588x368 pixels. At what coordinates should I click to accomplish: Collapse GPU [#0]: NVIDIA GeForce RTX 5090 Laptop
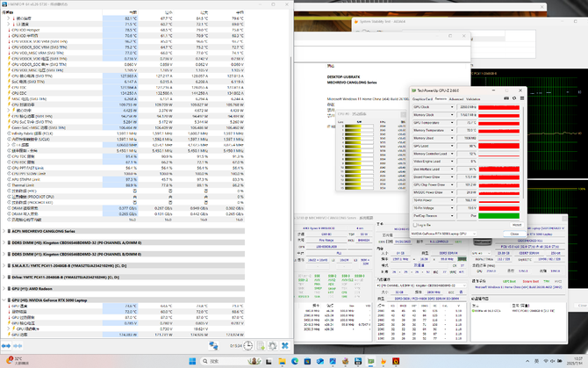click(4, 299)
